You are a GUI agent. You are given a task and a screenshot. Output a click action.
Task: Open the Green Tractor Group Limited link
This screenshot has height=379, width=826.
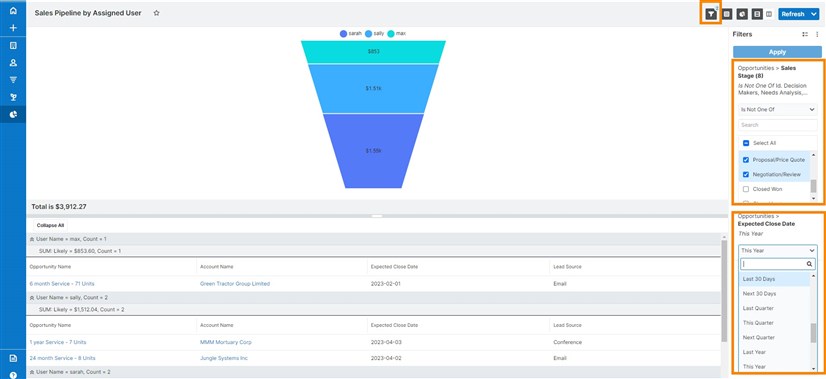(235, 284)
